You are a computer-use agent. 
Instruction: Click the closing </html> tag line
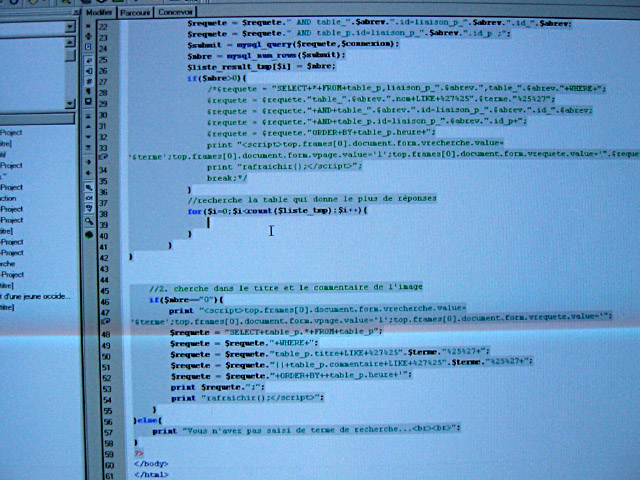(x=151, y=474)
